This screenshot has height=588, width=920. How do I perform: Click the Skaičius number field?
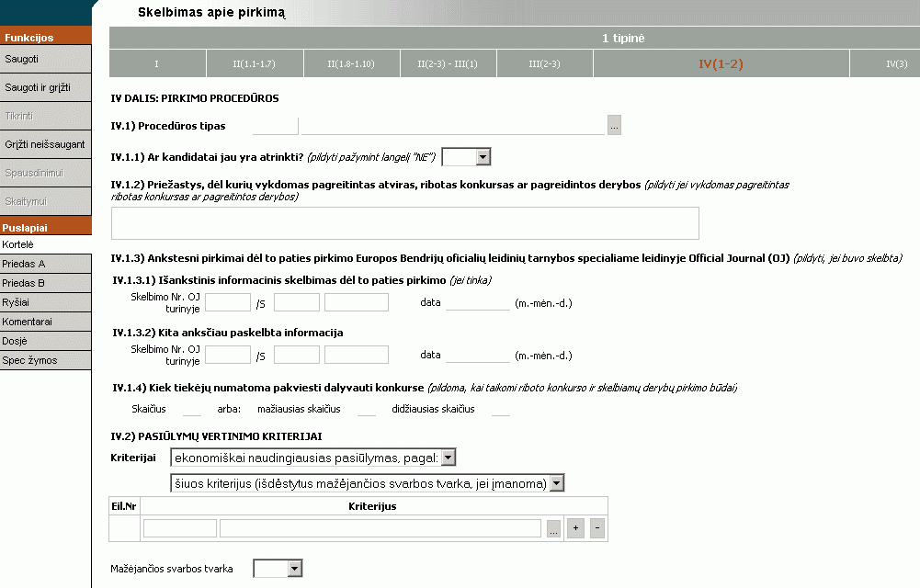pos(192,409)
